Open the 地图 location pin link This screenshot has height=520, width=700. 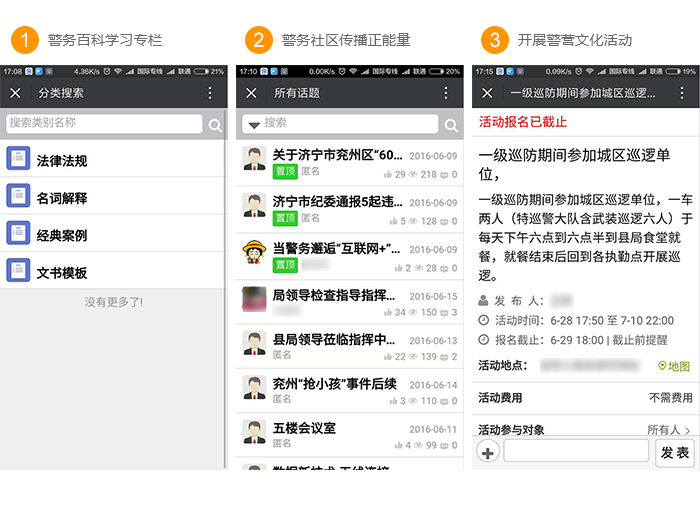pyautogui.click(x=675, y=366)
